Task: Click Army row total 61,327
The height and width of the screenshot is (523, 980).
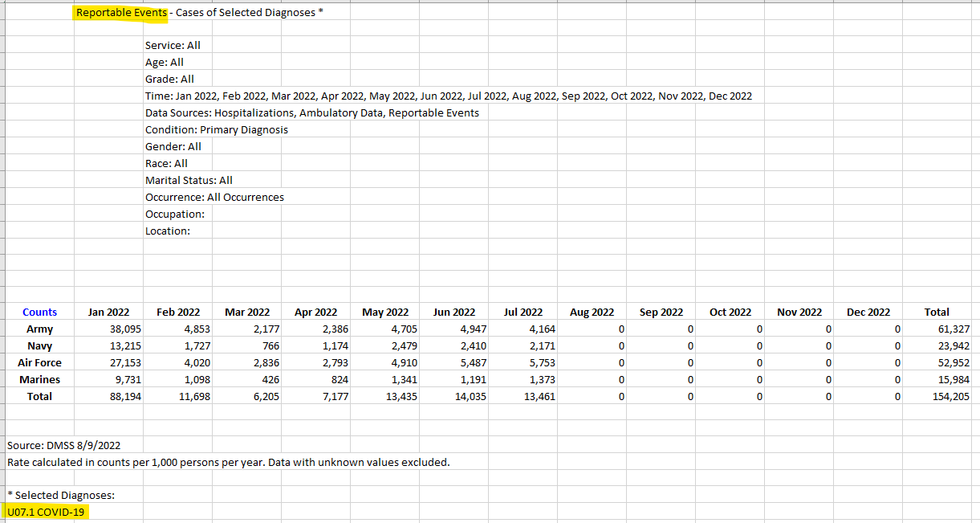Action: [x=954, y=329]
